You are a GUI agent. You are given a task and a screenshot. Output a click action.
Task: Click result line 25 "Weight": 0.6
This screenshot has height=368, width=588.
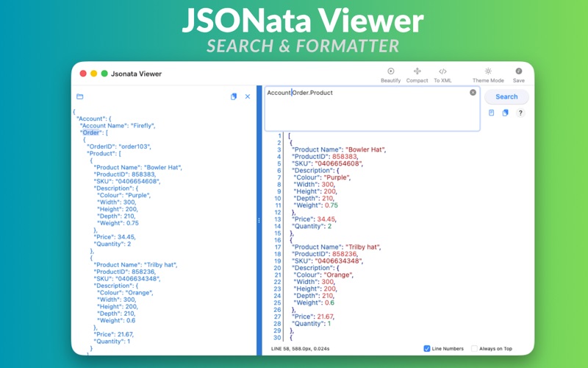pos(314,302)
